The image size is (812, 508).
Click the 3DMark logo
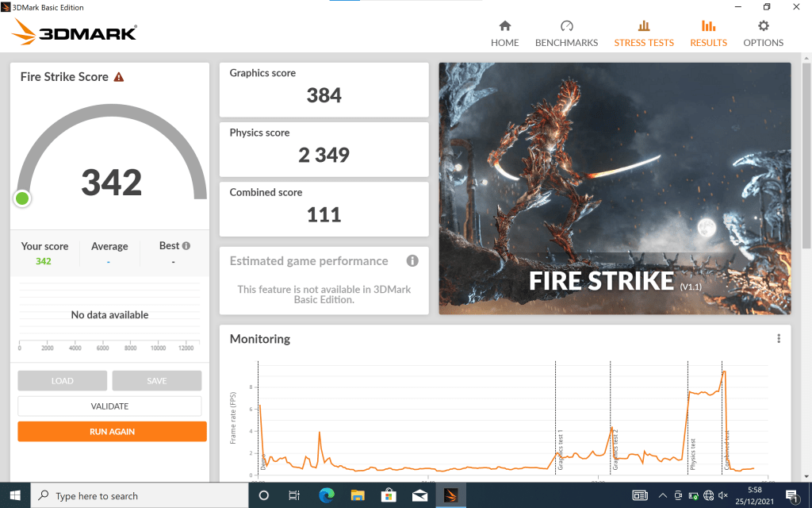(x=74, y=32)
